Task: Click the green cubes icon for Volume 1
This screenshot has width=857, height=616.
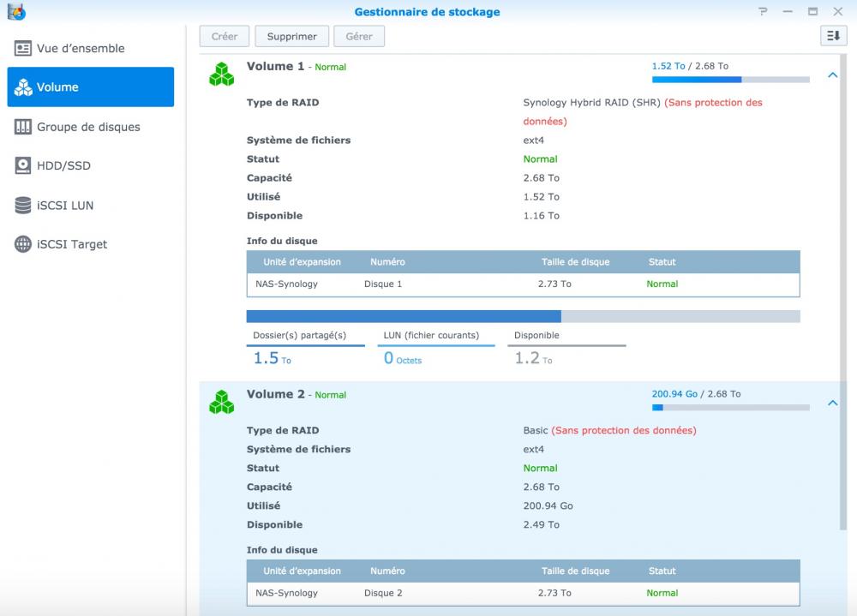Action: pyautogui.click(x=221, y=75)
